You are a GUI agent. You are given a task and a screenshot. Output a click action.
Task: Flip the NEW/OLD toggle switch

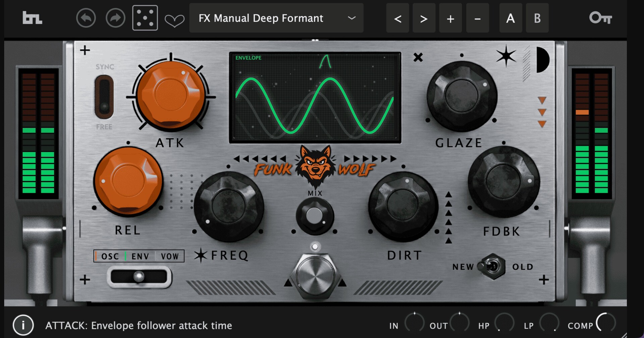pos(492,267)
